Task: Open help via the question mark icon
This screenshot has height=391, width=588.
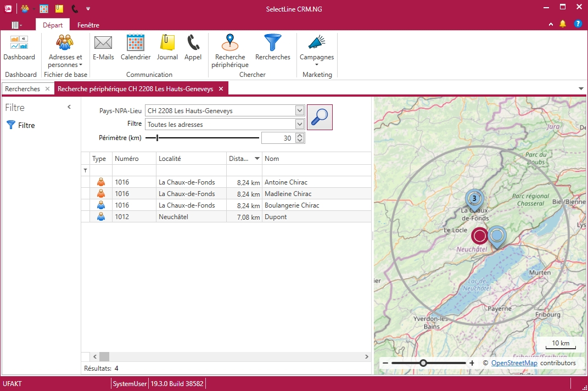Action: [x=578, y=24]
